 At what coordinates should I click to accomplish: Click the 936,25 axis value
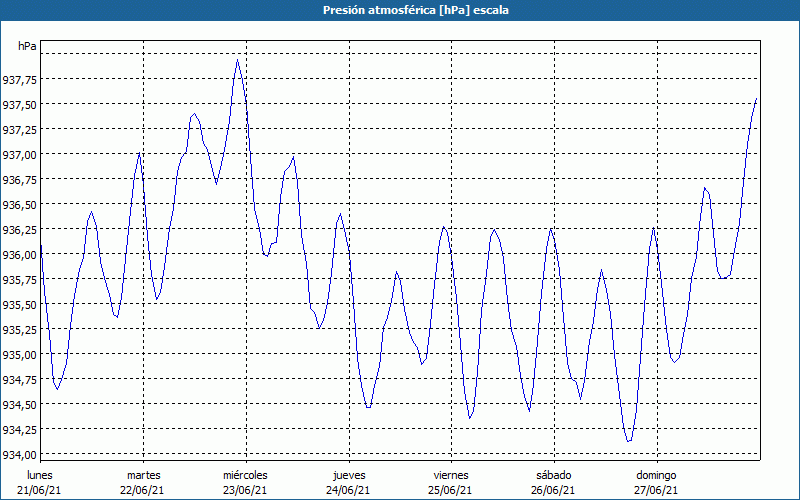point(19,229)
